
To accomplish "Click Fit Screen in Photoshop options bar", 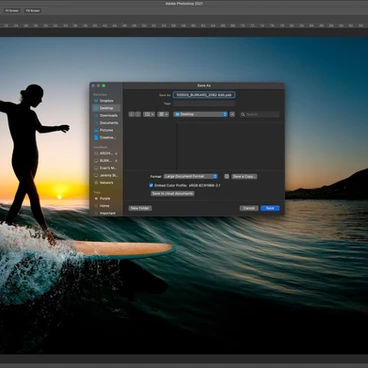I will [x=12, y=11].
